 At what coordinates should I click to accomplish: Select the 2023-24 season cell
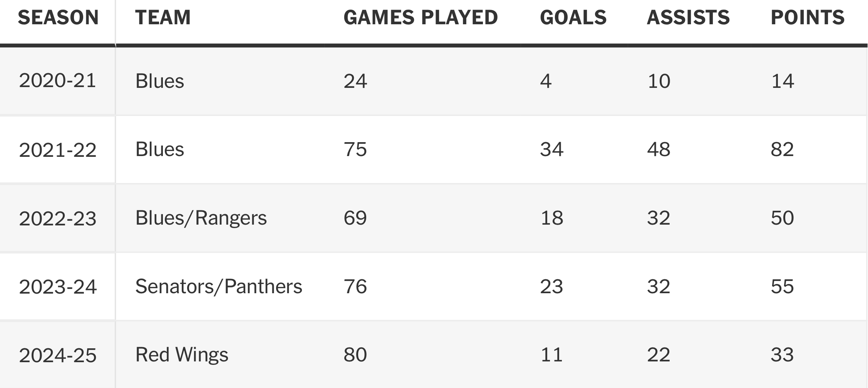pyautogui.click(x=57, y=287)
